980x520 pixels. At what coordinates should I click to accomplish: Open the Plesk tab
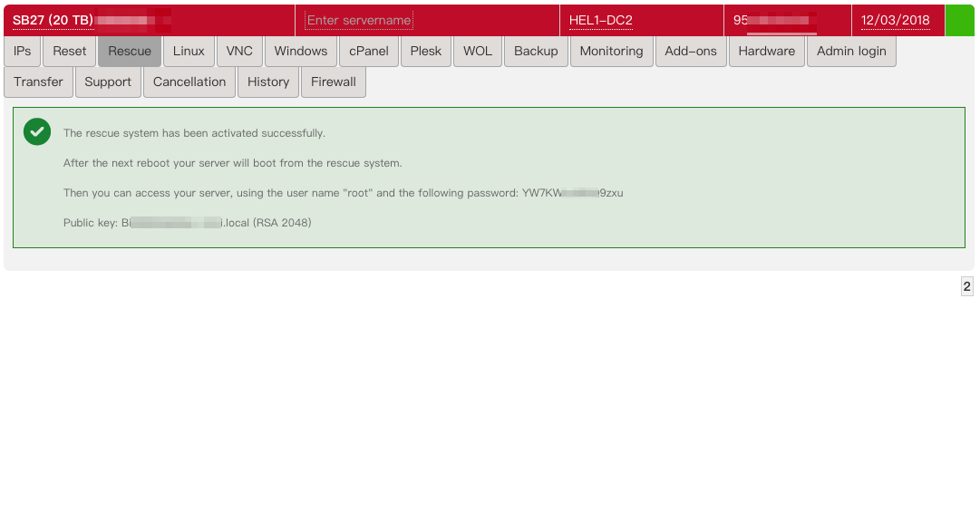(426, 52)
